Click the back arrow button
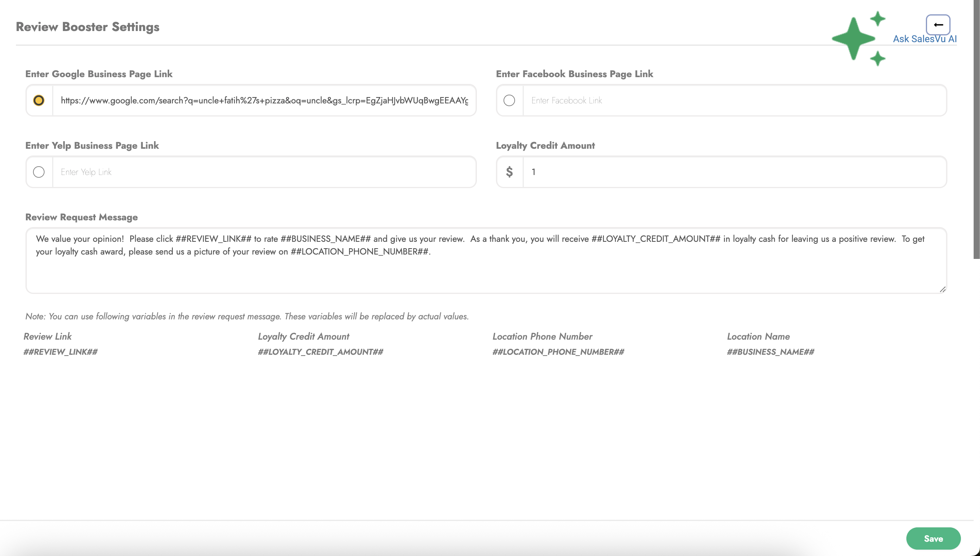The height and width of the screenshot is (556, 980). 938,25
